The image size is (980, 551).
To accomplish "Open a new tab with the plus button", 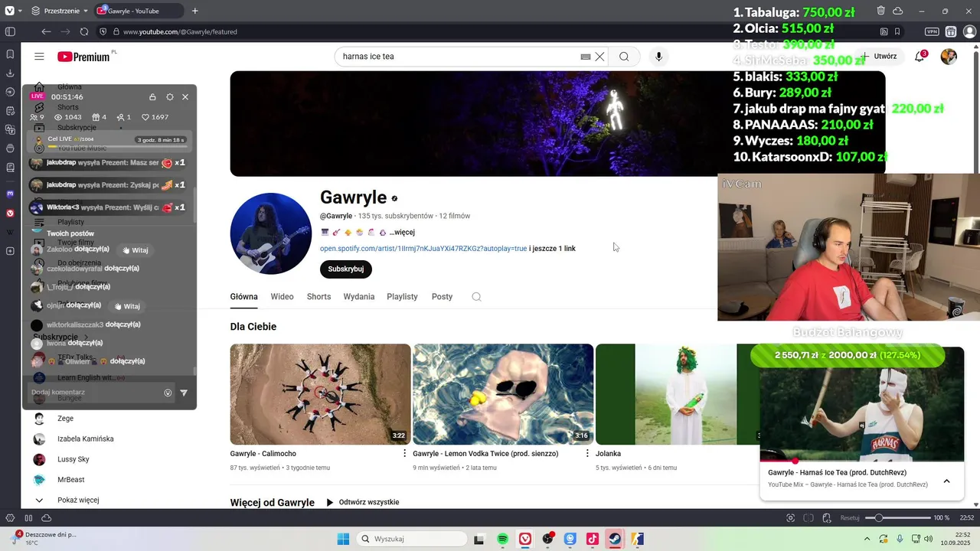I will click(x=194, y=11).
